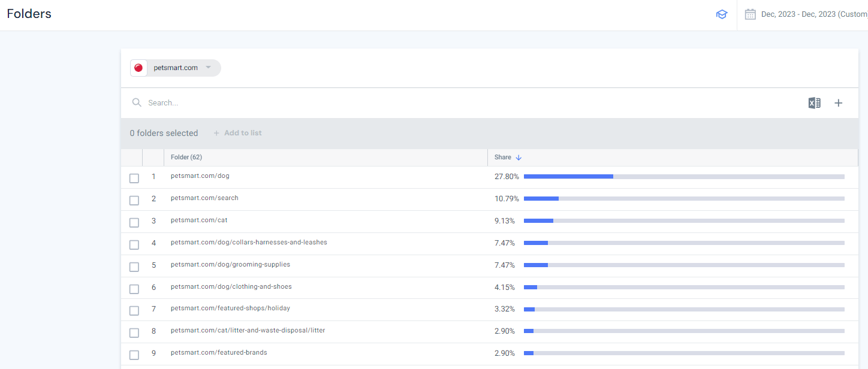Screen dimensions: 868x369
Task: Check the petsmart.com/search row checkbox
Action: [x=134, y=200]
